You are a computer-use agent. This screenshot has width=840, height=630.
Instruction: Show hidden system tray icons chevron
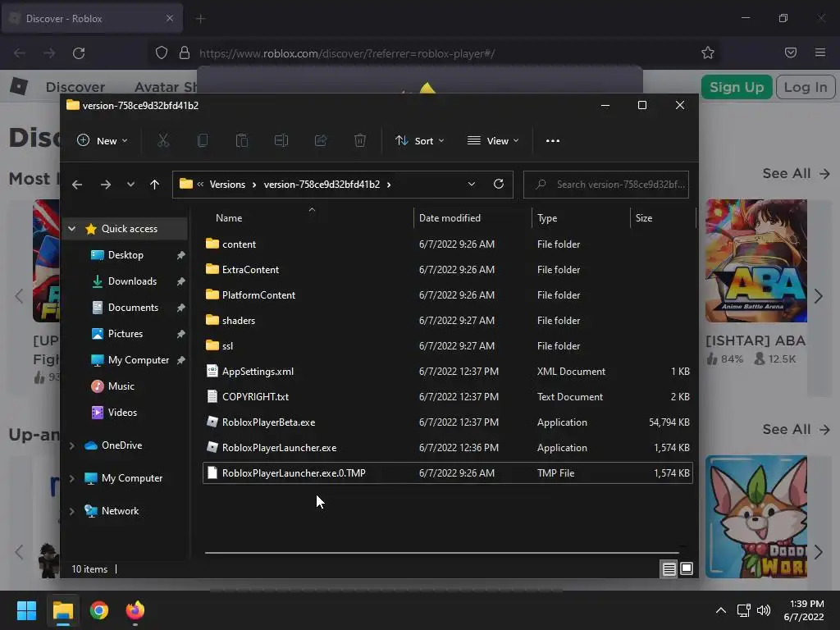[721, 610]
